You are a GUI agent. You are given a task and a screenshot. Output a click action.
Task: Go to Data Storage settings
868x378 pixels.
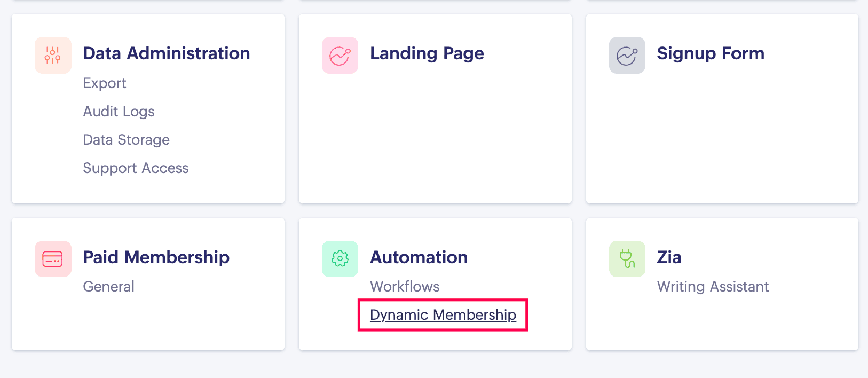126,140
